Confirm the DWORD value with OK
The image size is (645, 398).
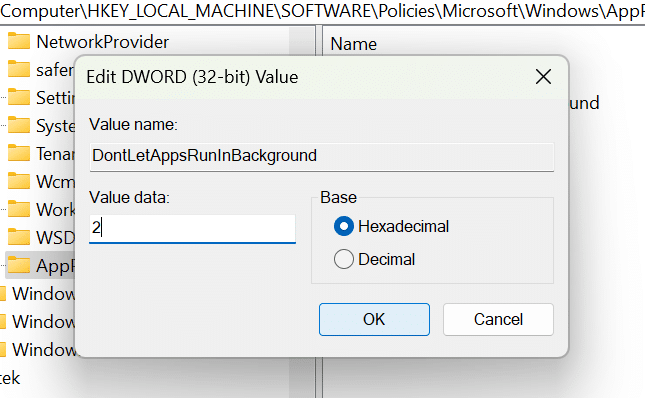[x=374, y=319]
